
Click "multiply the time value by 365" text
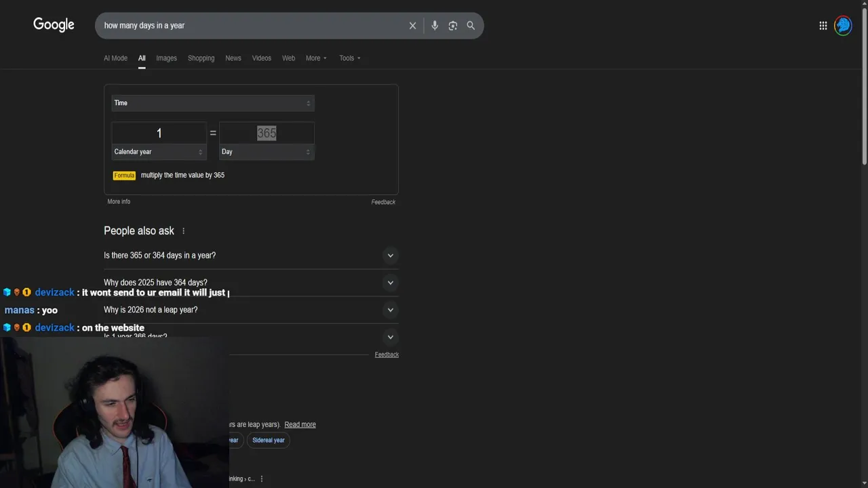(x=182, y=176)
